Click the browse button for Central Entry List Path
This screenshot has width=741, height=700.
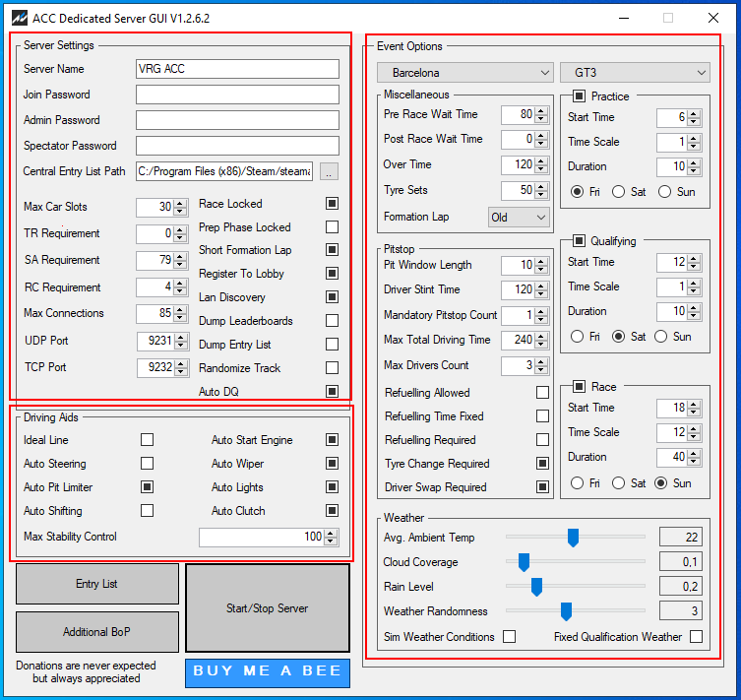(x=329, y=171)
